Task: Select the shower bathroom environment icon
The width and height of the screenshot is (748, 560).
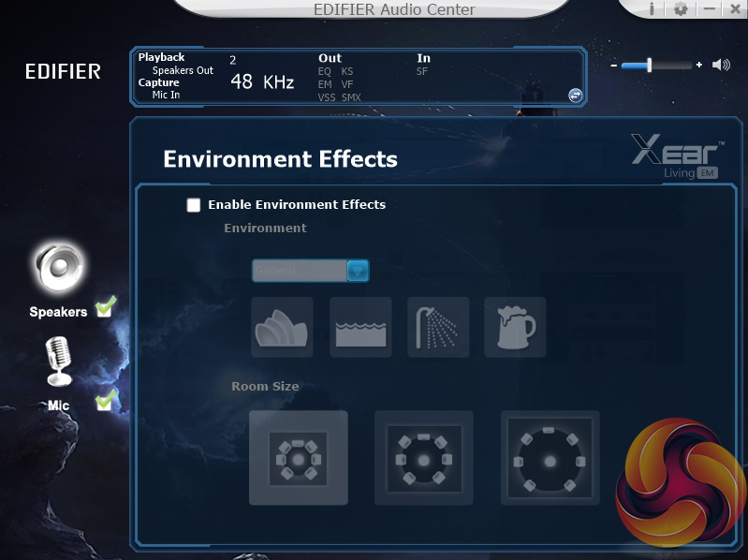Action: (438, 327)
